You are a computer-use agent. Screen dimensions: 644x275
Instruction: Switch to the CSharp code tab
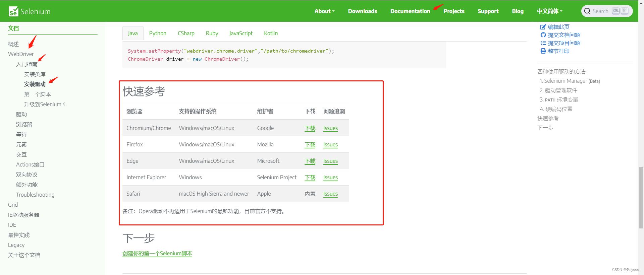pyautogui.click(x=186, y=33)
